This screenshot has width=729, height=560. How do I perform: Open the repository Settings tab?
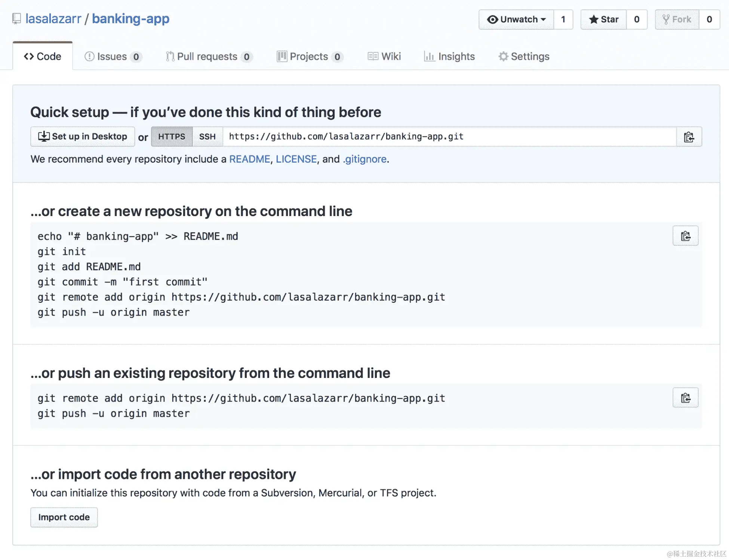tap(524, 56)
